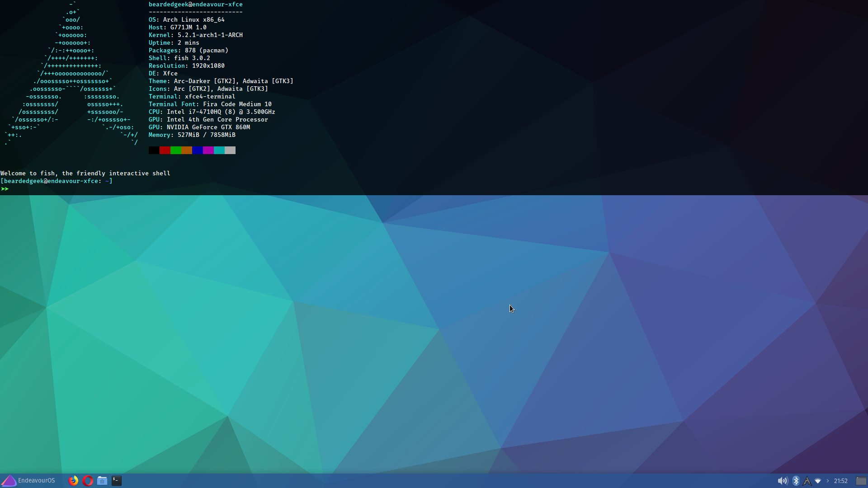Open the Wi-Fi network tray icon

coord(818,481)
